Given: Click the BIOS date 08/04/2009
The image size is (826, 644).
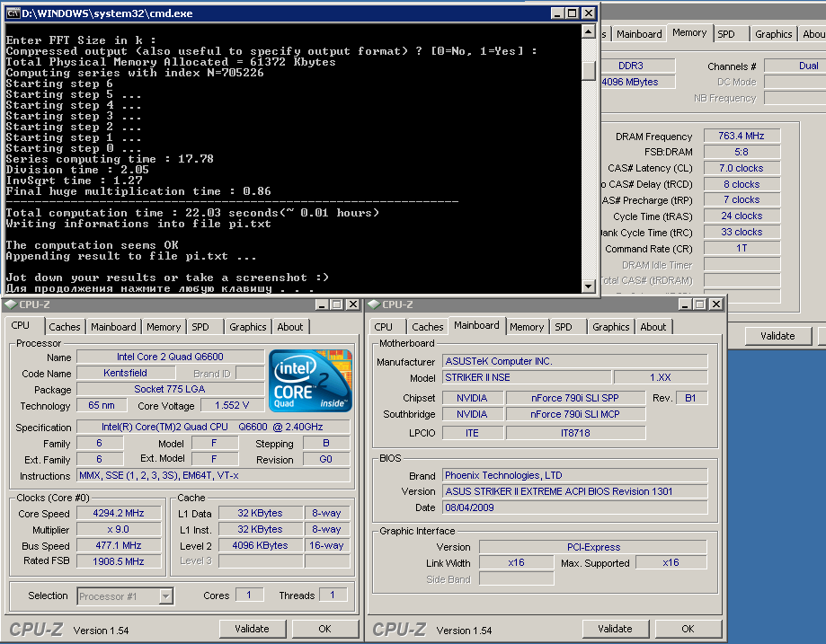Looking at the screenshot, I should point(574,507).
